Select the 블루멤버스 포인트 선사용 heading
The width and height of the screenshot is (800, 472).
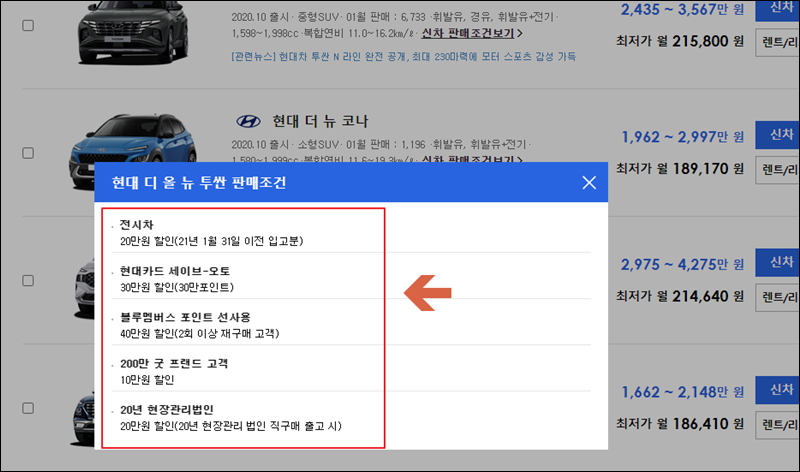click(x=185, y=317)
